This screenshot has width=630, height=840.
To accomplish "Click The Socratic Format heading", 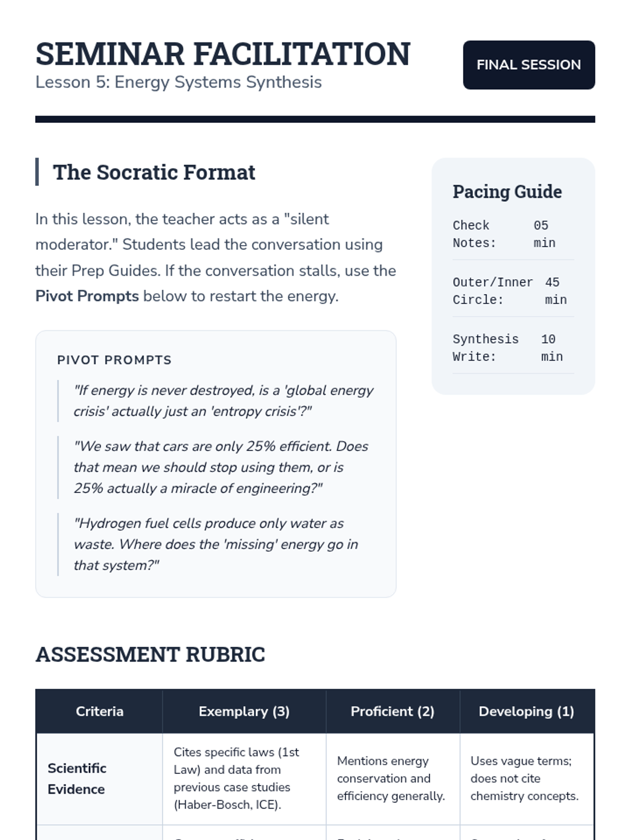I will tap(154, 172).
